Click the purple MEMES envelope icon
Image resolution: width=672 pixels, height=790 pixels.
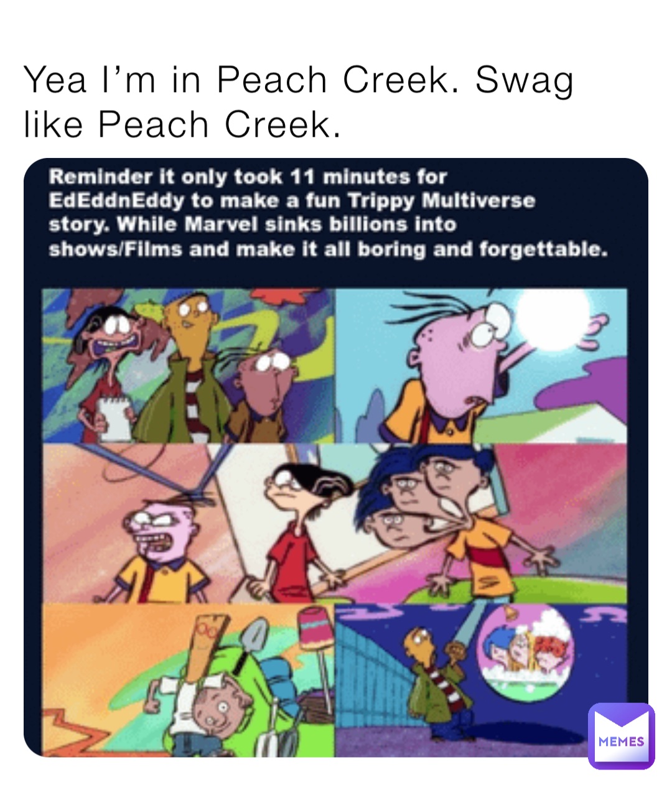621,736
